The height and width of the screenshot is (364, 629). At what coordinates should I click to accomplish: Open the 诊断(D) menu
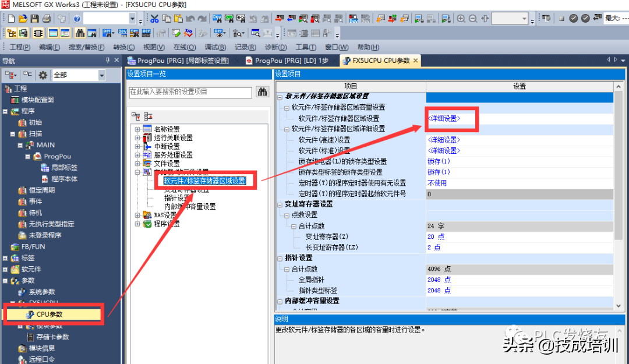275,47
